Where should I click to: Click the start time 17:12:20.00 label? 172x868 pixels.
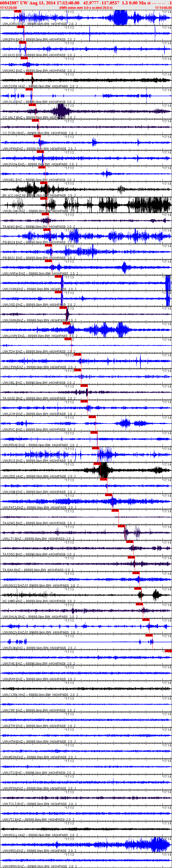[x=8, y=8]
